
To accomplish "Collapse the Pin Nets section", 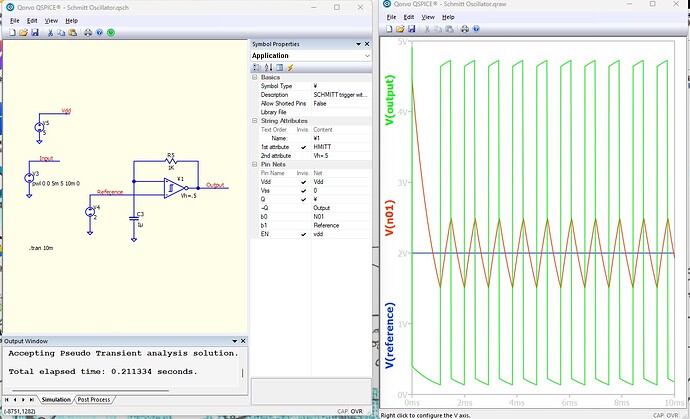I will [x=254, y=164].
